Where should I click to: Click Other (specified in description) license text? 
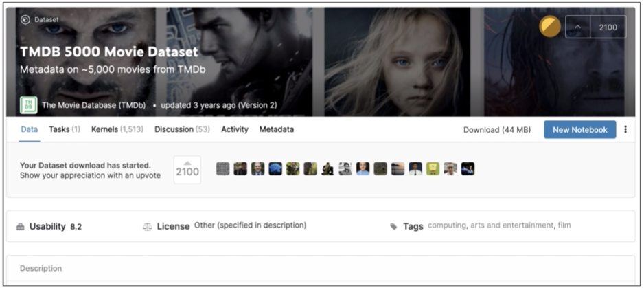click(x=250, y=225)
